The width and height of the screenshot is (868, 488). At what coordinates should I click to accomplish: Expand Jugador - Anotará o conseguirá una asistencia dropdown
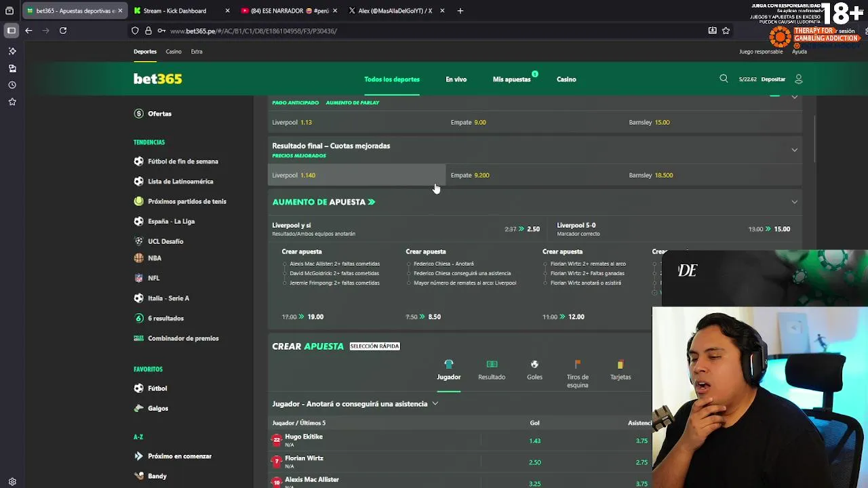point(435,404)
